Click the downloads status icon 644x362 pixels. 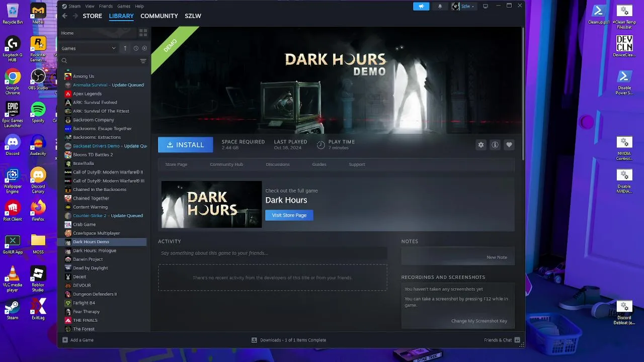pos(254,340)
